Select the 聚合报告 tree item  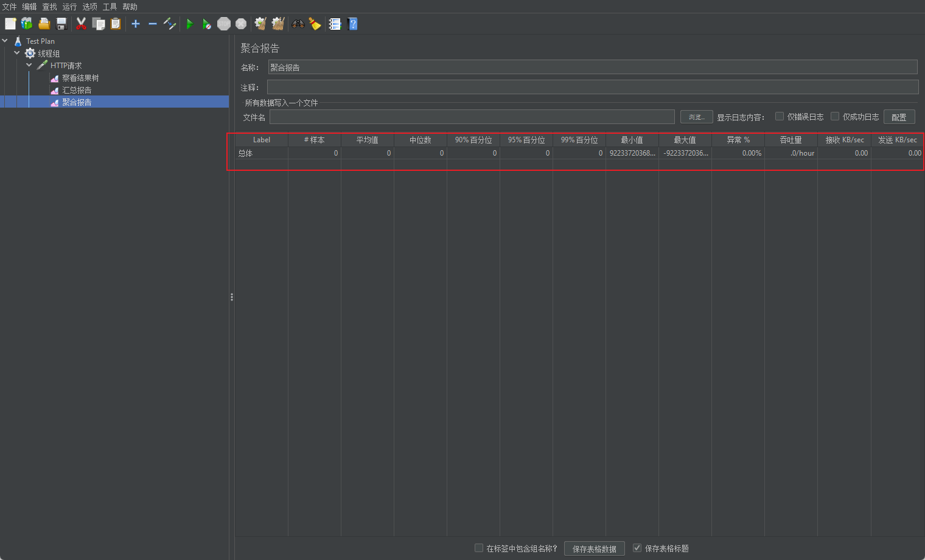tap(76, 102)
